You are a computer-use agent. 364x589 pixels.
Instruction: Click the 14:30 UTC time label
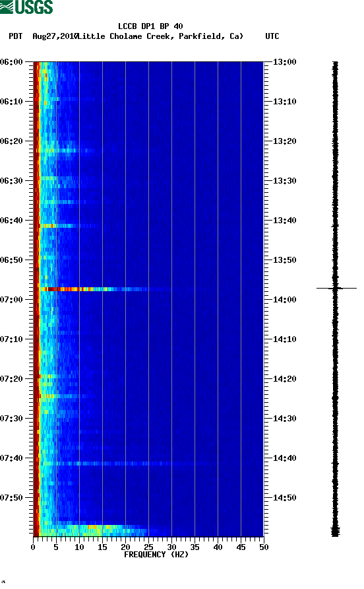coord(284,419)
